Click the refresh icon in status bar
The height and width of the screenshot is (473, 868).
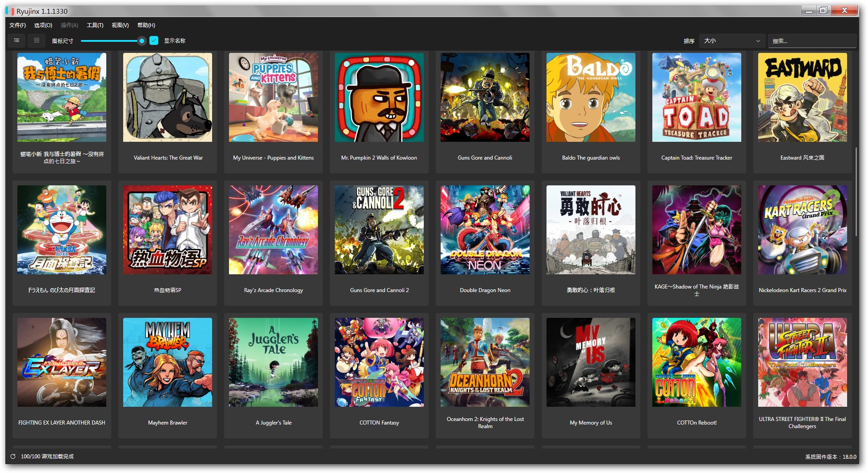[x=13, y=456]
